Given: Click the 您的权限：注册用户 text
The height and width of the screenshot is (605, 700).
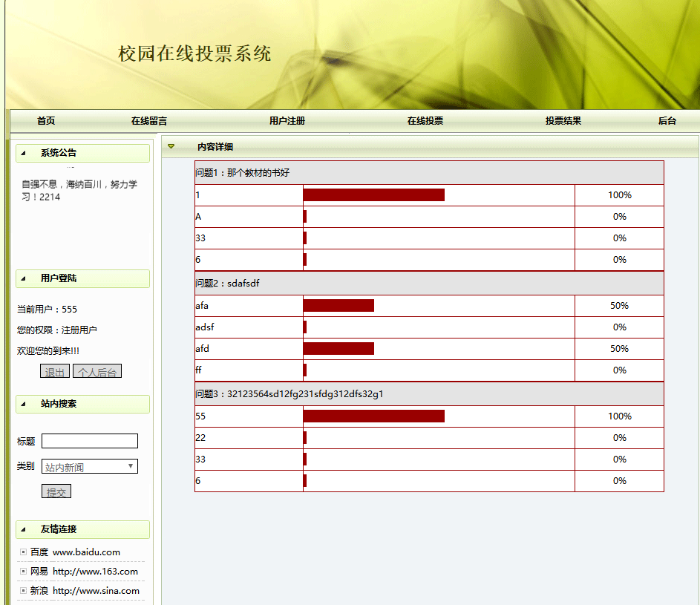Looking at the screenshot, I should tap(56, 330).
